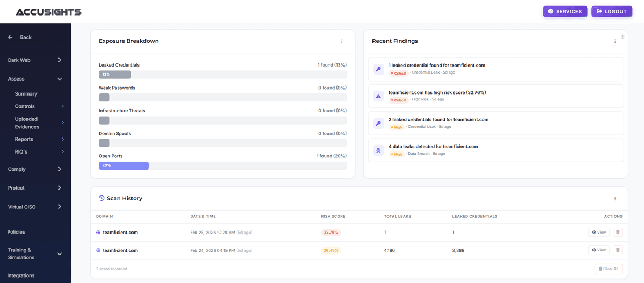Expand Training & Simulations section
The width and height of the screenshot is (644, 283).
[x=60, y=254]
